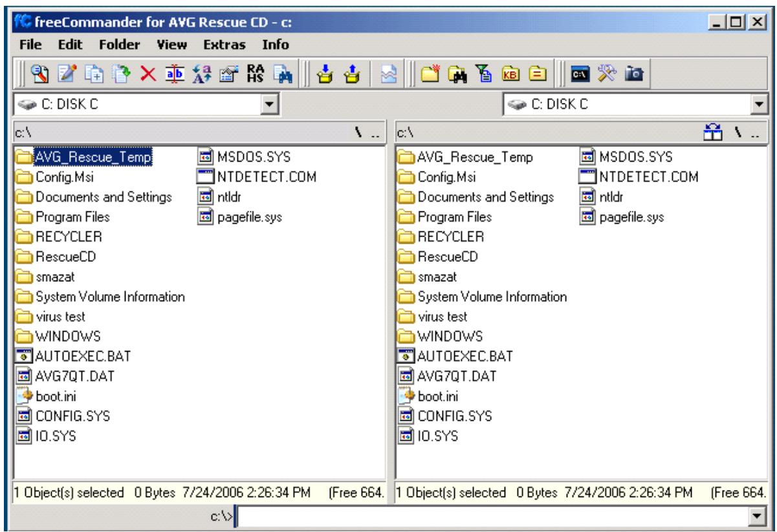Select WINDOWS folder in right panel
Screen dimensions: 777x532
click(x=442, y=337)
